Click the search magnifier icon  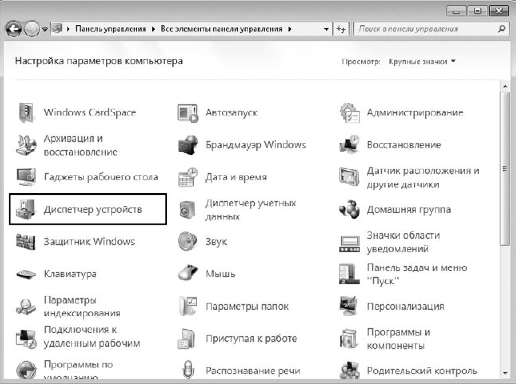pyautogui.click(x=501, y=29)
